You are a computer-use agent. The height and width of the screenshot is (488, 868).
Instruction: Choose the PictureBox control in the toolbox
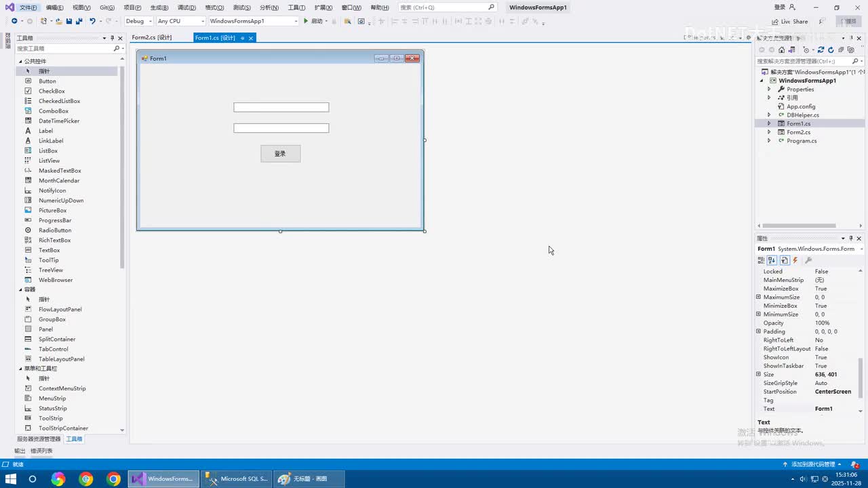point(53,210)
